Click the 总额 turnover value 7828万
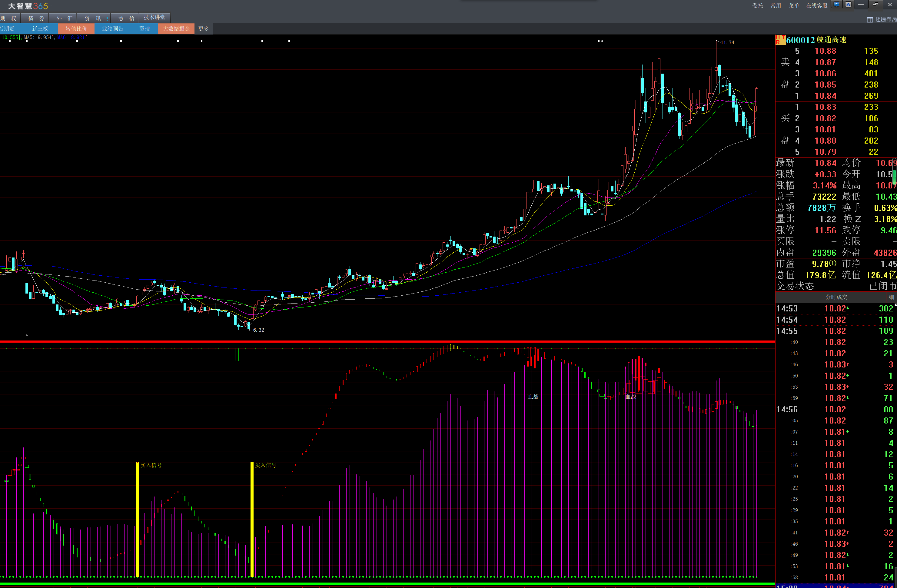 click(x=822, y=208)
